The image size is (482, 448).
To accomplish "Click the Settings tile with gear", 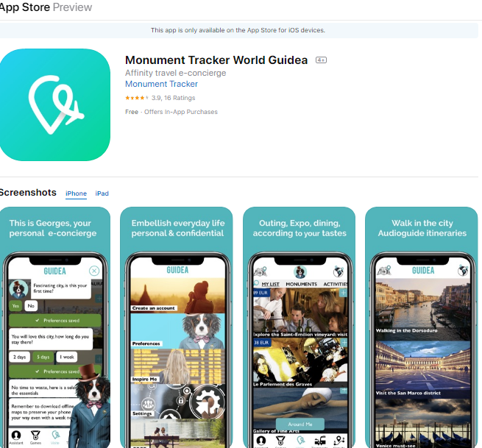I will click(177, 402).
